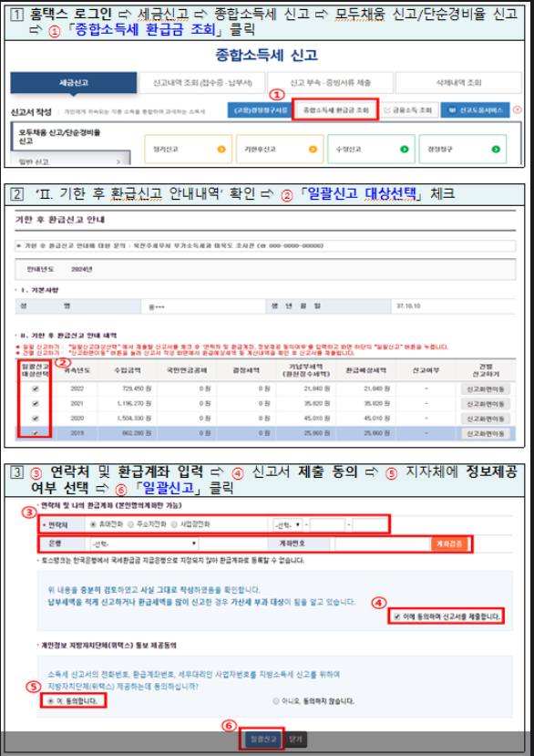The width and height of the screenshot is (534, 756).
Task: Click orange 계좌검증 button
Action: [449, 544]
